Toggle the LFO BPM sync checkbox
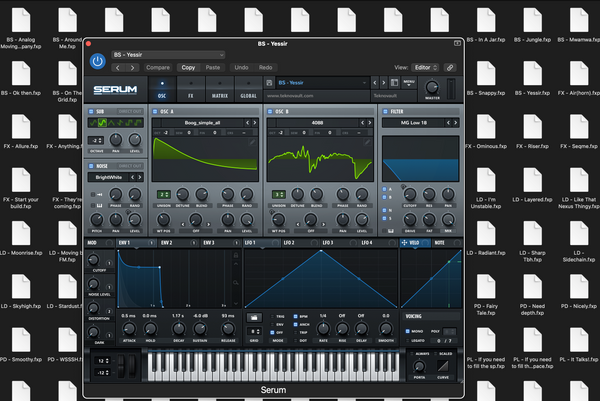600x401 pixels. (295, 316)
